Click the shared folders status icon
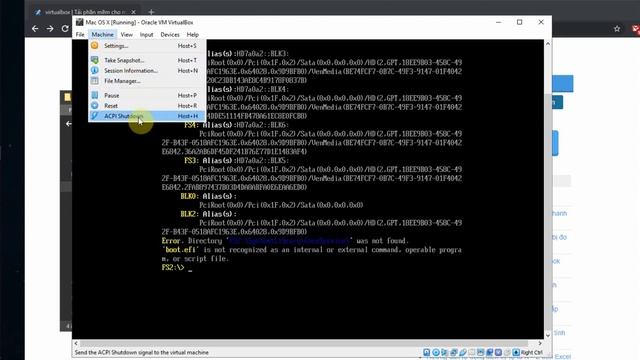 pos(471,352)
